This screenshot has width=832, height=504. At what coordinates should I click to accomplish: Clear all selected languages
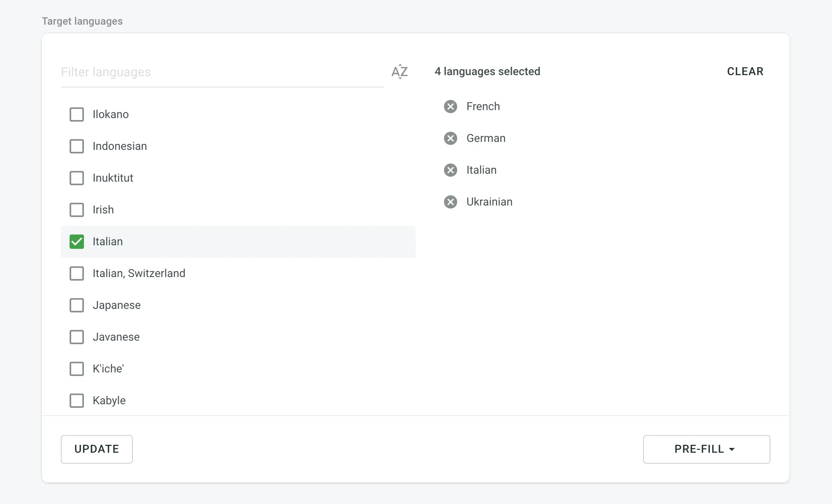745,72
